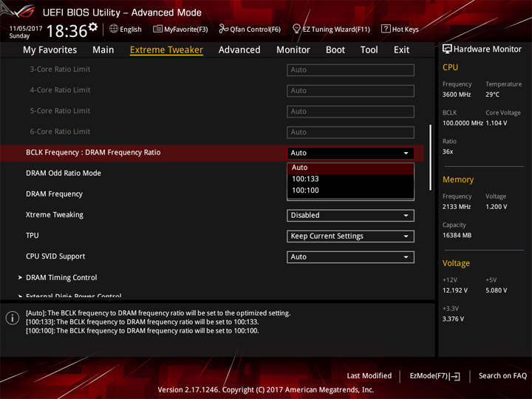Open MyFavorite(F3) button

(x=180, y=29)
